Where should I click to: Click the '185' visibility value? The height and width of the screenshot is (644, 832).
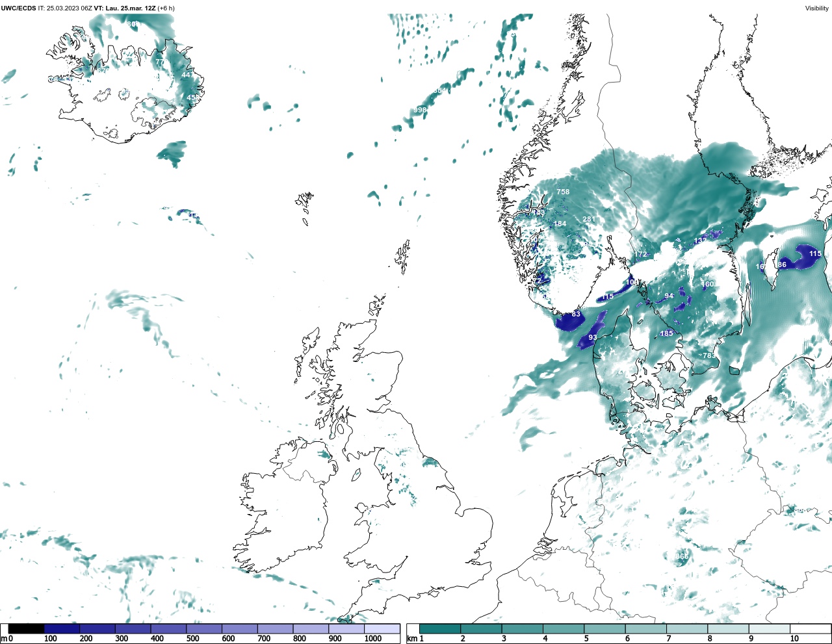click(667, 333)
